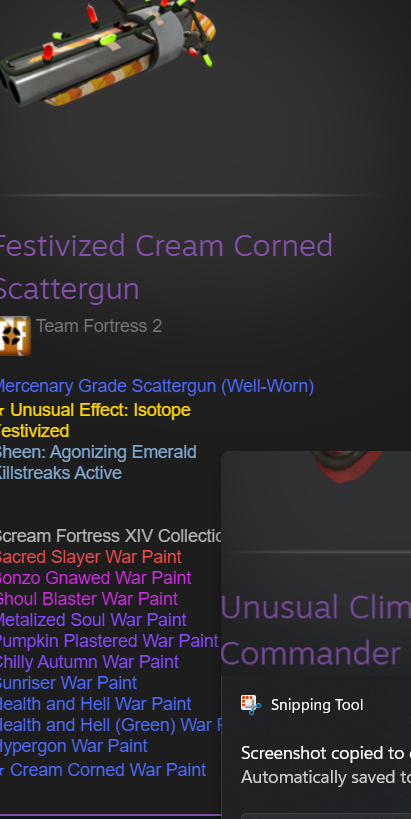The width and height of the screenshot is (411, 819).
Task: Click the Sheen: Agonizing Emerald text
Action: click(98, 452)
